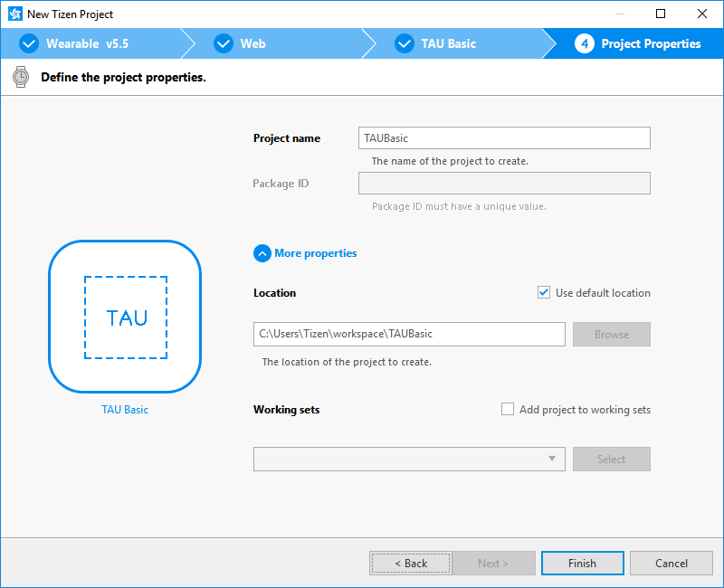The width and height of the screenshot is (724, 588).
Task: Click the step 4 number badge
Action: pyautogui.click(x=584, y=43)
